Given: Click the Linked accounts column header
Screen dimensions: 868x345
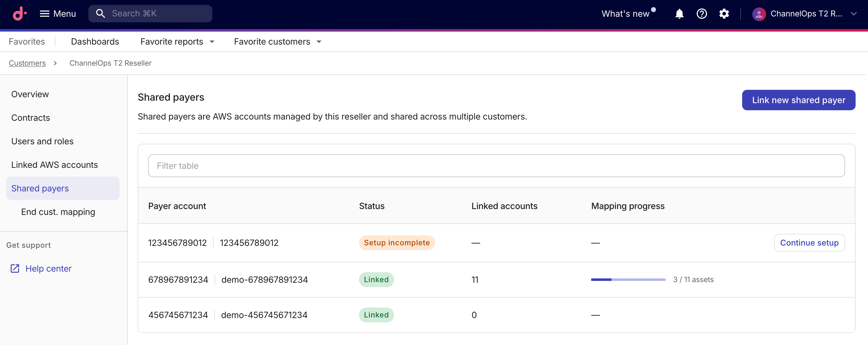Looking at the screenshot, I should coord(504,206).
